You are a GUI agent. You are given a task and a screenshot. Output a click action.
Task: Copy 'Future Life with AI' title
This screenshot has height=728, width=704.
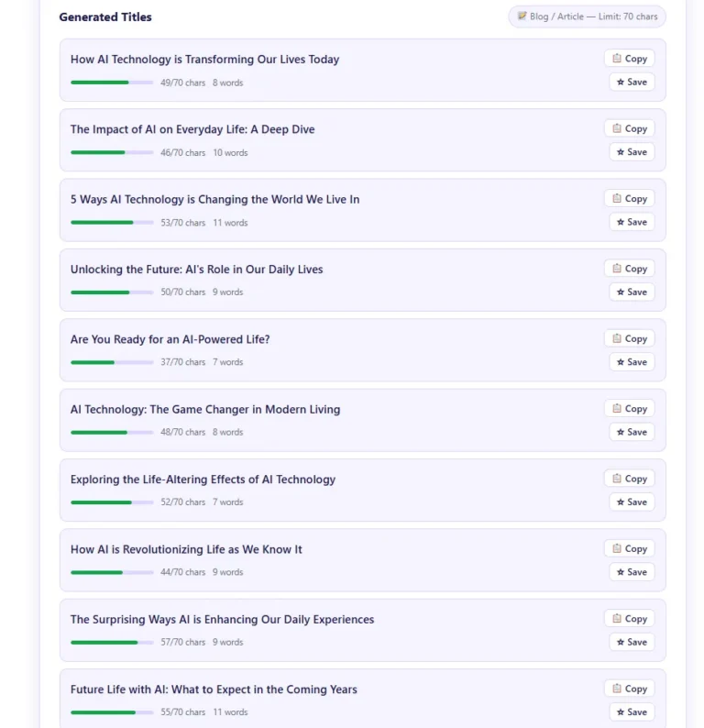tap(629, 689)
